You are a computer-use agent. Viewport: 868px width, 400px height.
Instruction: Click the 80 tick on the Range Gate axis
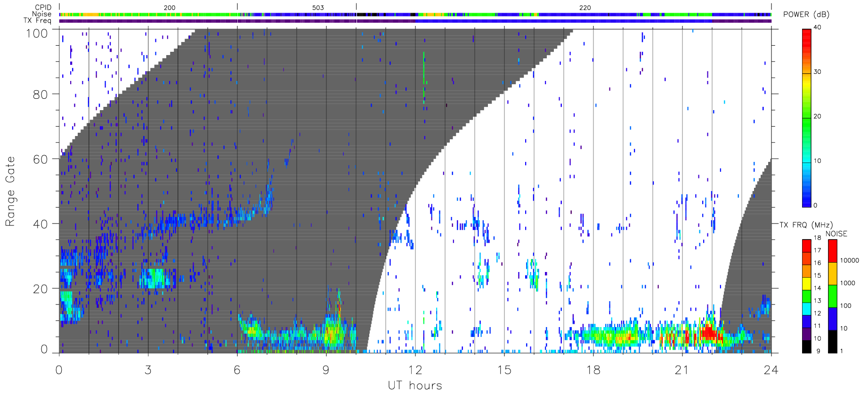(41, 94)
